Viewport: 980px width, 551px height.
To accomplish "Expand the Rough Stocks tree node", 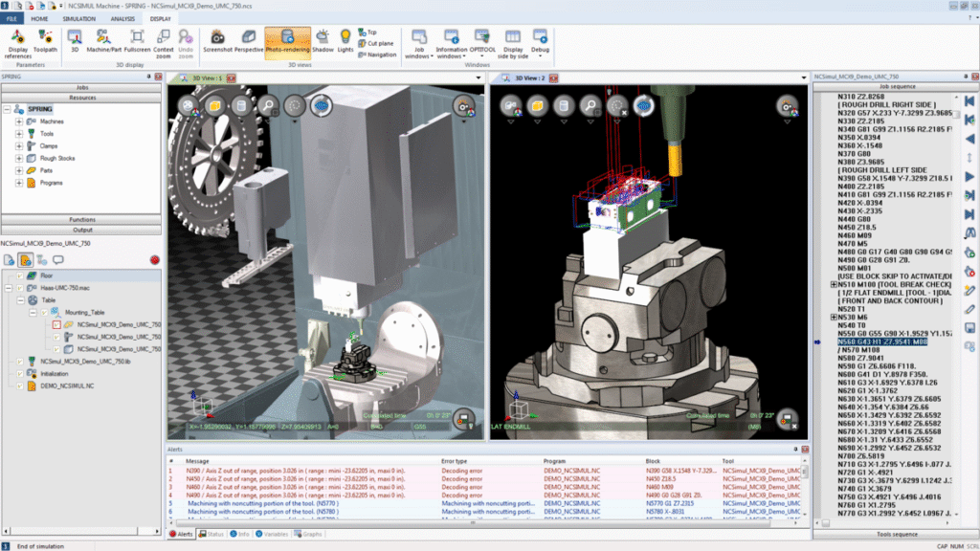I will click(18, 158).
